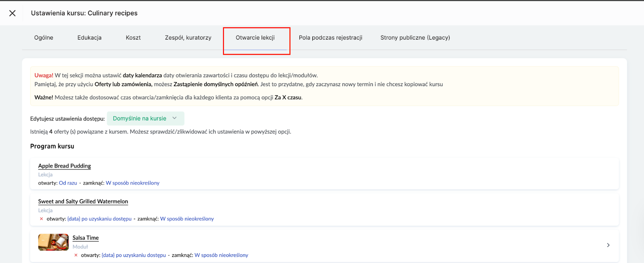Edit the Watermelon lesson opening date link

pyautogui.click(x=99, y=219)
